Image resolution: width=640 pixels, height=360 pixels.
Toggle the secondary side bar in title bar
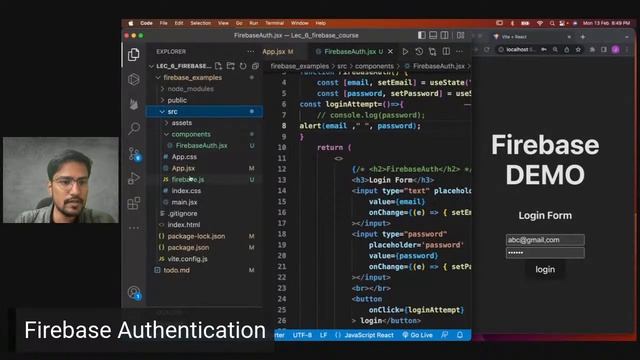(x=444, y=36)
